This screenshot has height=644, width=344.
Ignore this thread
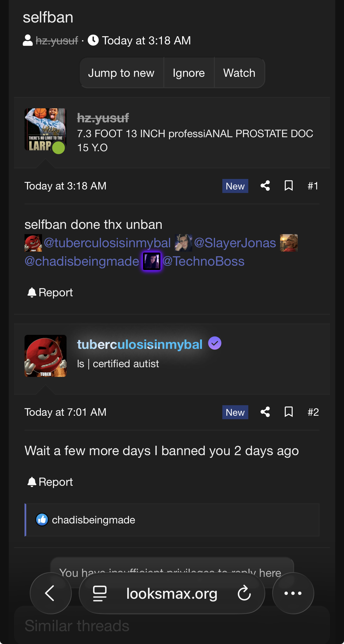pos(189,73)
